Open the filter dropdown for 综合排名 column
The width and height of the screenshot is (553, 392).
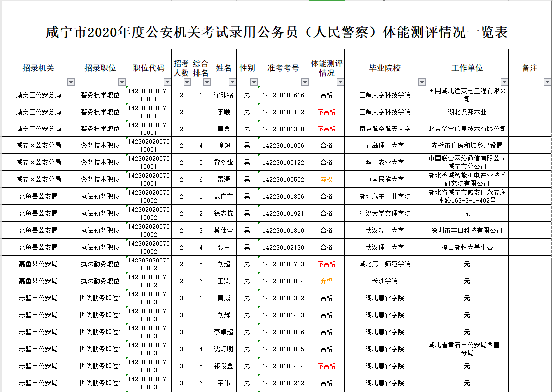(x=207, y=82)
